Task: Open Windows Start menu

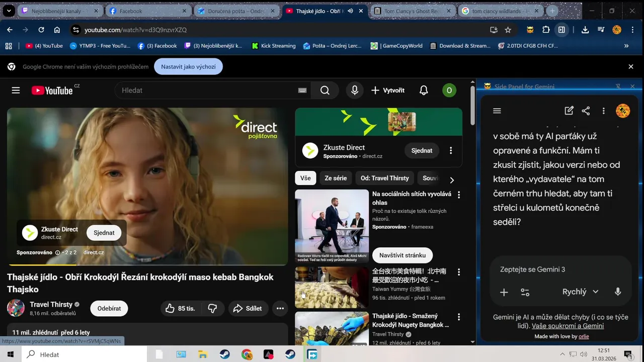Action: (x=10, y=354)
